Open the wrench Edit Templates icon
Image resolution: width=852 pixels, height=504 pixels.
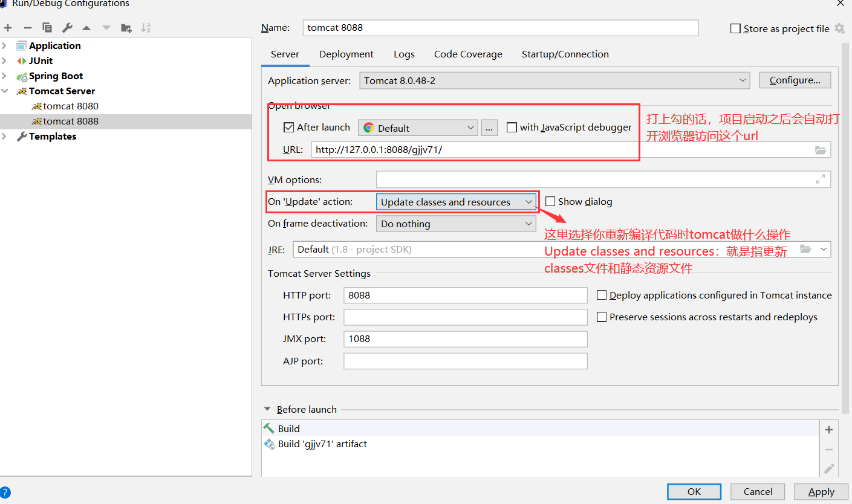(x=67, y=28)
